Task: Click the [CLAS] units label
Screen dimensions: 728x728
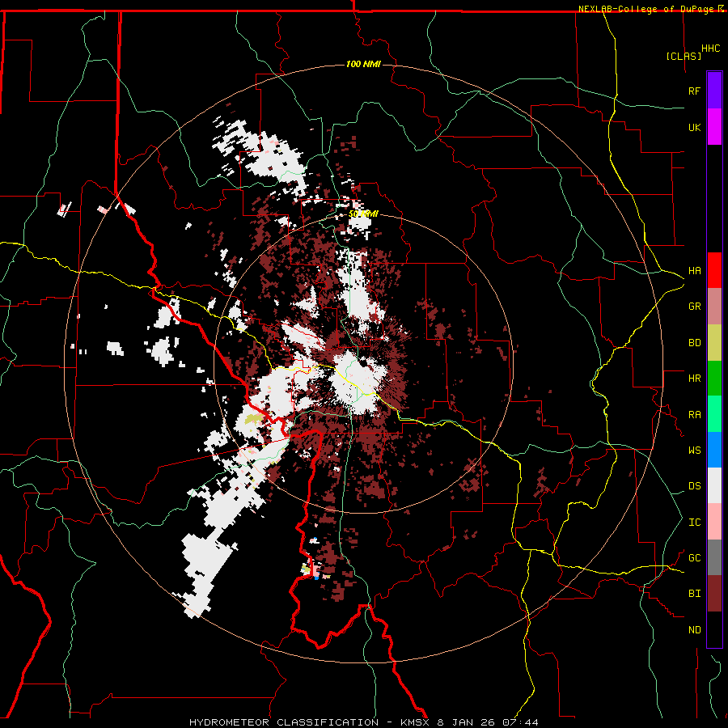Action: (684, 57)
